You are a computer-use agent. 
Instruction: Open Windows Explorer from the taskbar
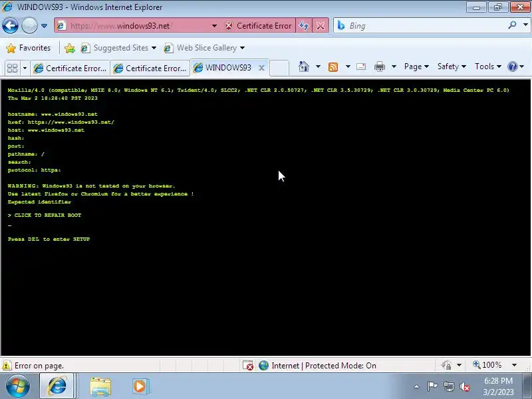click(100, 386)
